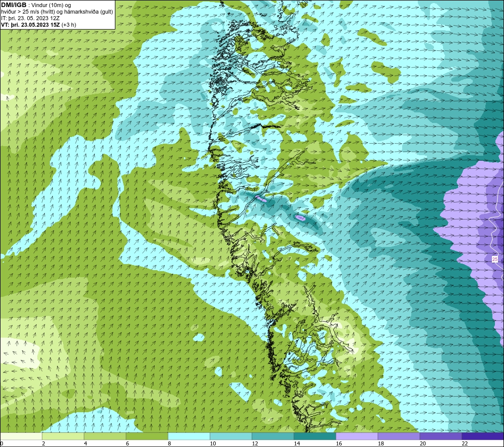Viewport: 504px width, 447px height.
Task: Click the 2–4 m/s light green legend swatch
Action: (x=63, y=436)
